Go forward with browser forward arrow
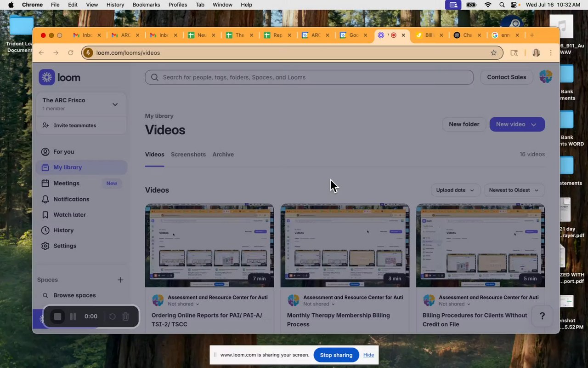 coord(56,53)
